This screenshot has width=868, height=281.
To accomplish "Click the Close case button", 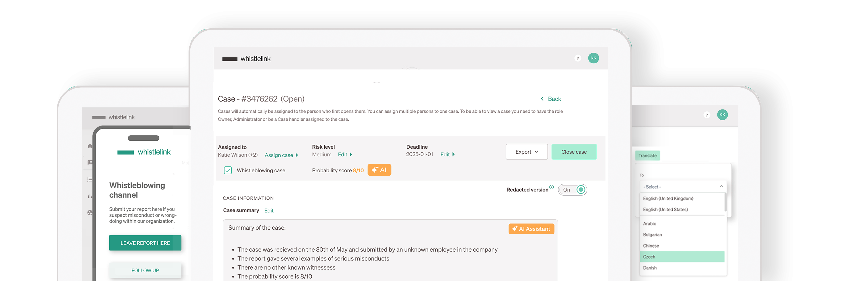I will [x=574, y=152].
